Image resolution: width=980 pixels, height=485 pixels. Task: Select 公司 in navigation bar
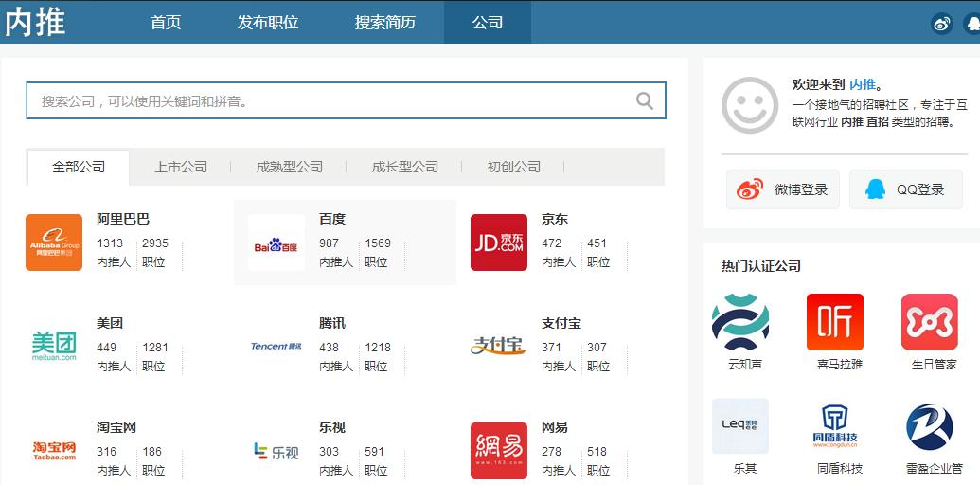click(x=488, y=23)
